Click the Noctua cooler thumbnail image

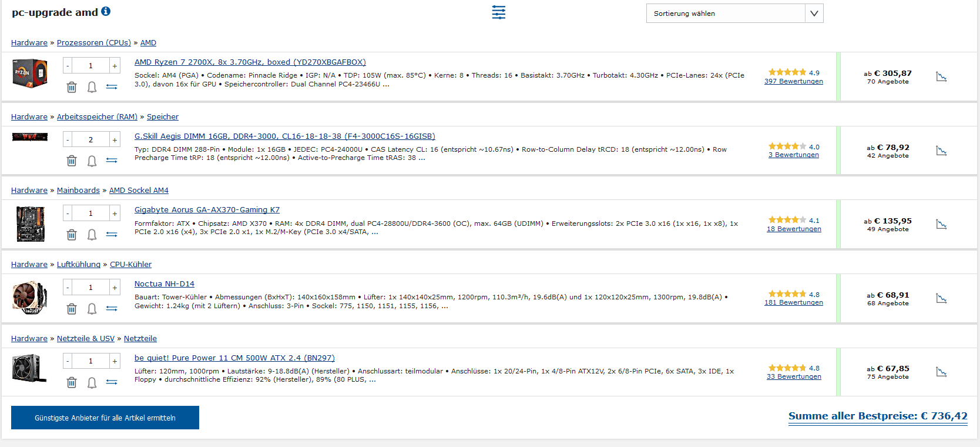click(30, 297)
